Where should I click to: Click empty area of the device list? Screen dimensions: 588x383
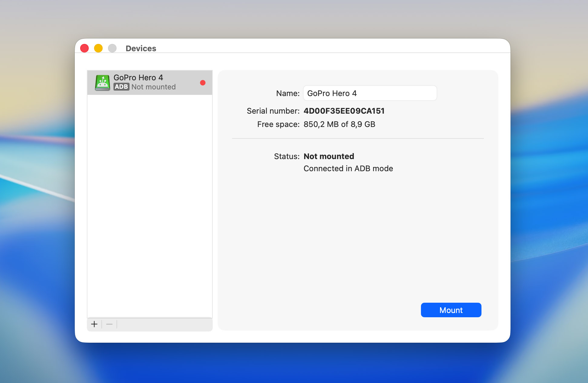click(x=150, y=206)
